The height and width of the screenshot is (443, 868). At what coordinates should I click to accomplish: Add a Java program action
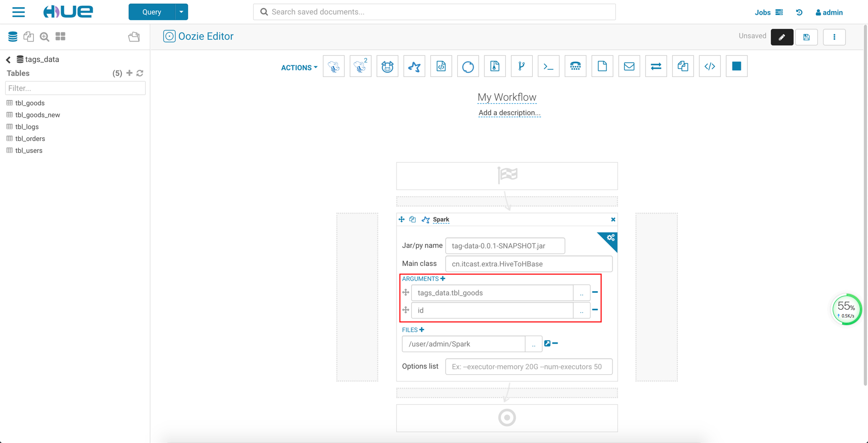click(x=441, y=66)
